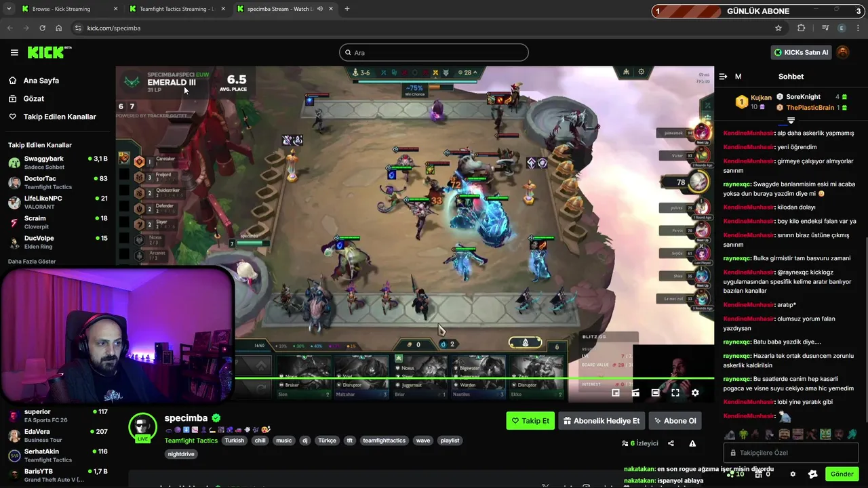Switch to Teamfight Tactics Streaming tab

tap(178, 9)
